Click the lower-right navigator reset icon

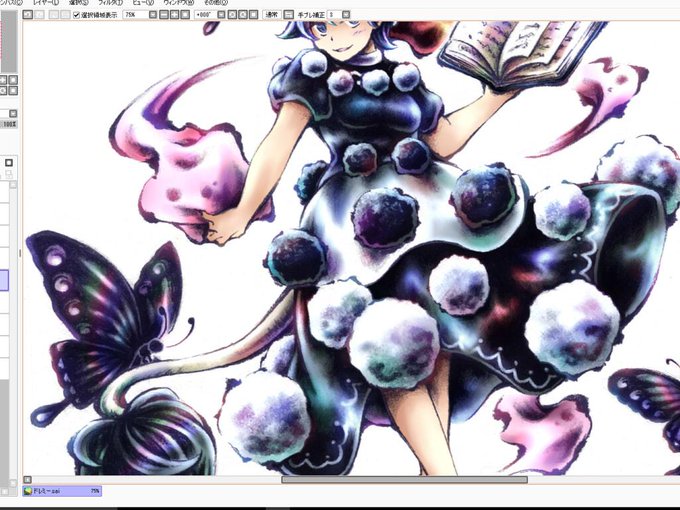(x=13, y=91)
